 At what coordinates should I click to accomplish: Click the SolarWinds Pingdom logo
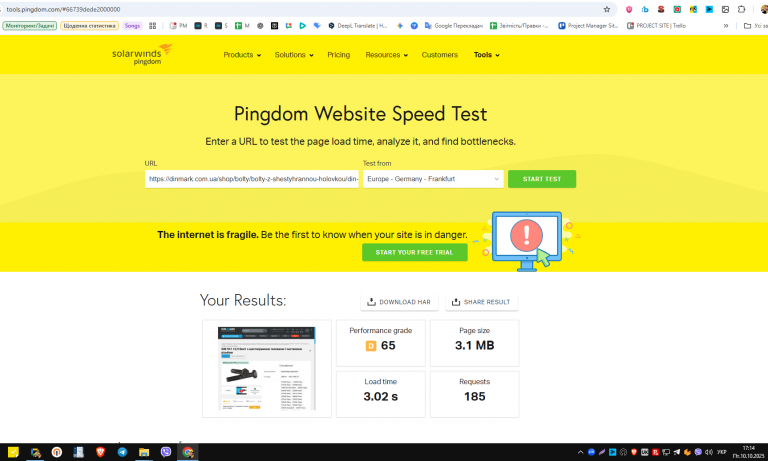pos(142,54)
